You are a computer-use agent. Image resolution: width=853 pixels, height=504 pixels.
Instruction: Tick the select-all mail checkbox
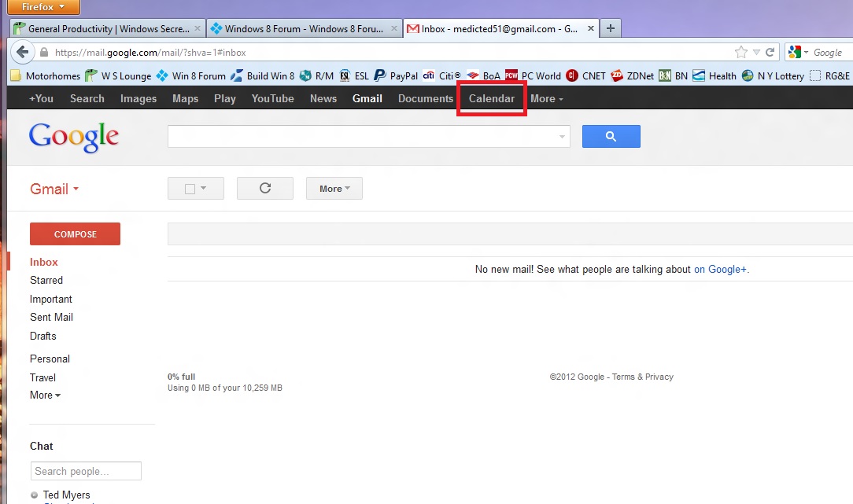pyautogui.click(x=190, y=189)
